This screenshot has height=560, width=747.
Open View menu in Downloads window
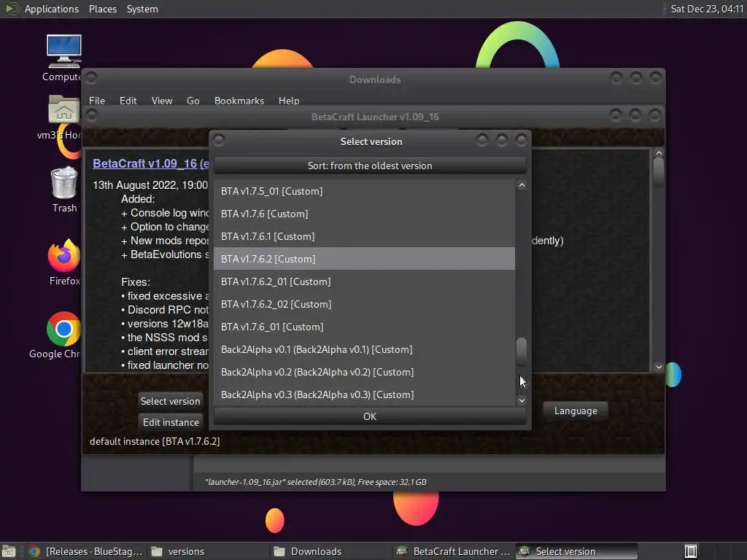(161, 101)
